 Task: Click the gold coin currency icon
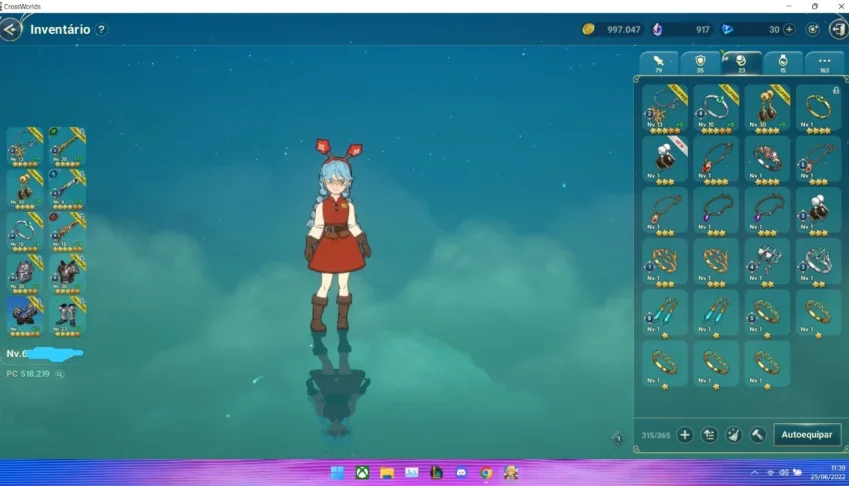click(x=589, y=29)
